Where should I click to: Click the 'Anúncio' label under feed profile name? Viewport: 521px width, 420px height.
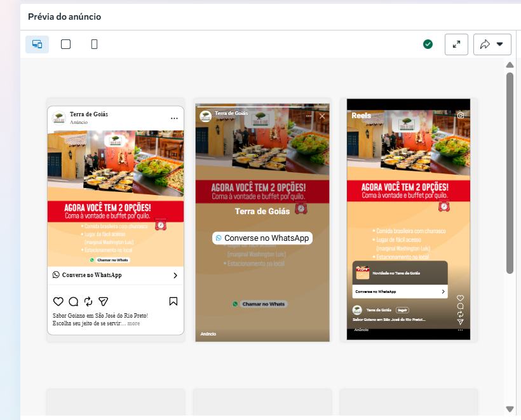[x=79, y=122]
